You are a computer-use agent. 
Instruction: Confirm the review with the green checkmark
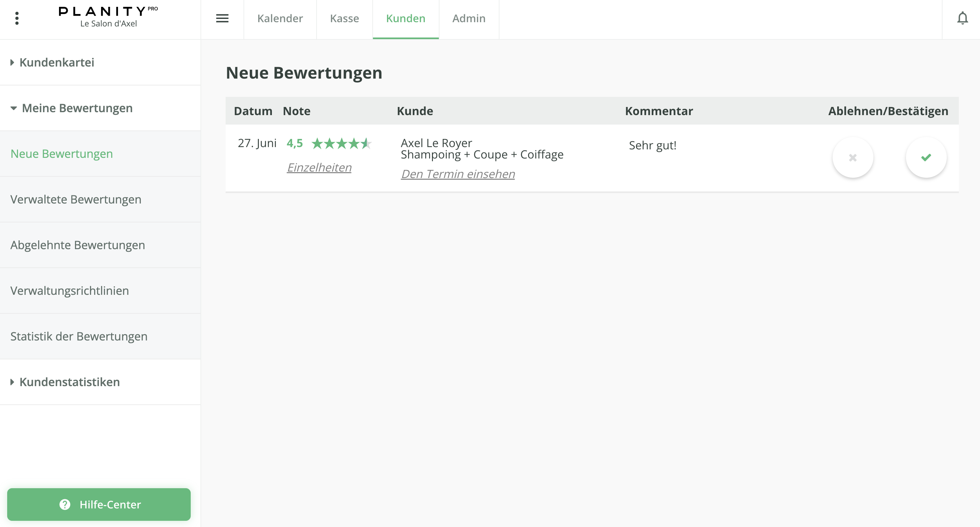tap(926, 158)
